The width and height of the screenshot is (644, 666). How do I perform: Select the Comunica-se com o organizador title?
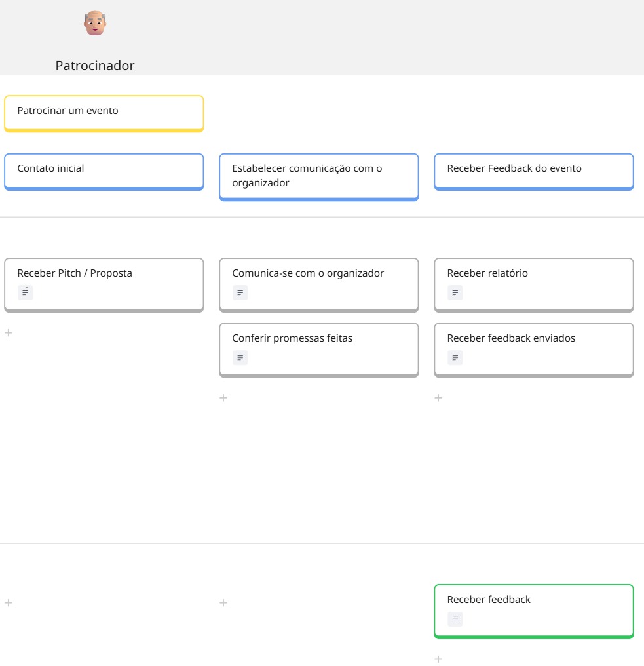tap(308, 273)
